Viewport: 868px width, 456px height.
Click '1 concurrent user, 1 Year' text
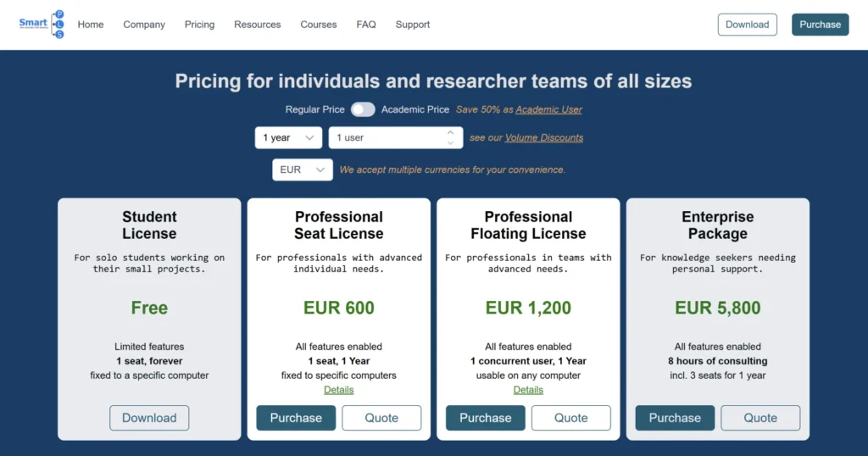pyautogui.click(x=528, y=361)
